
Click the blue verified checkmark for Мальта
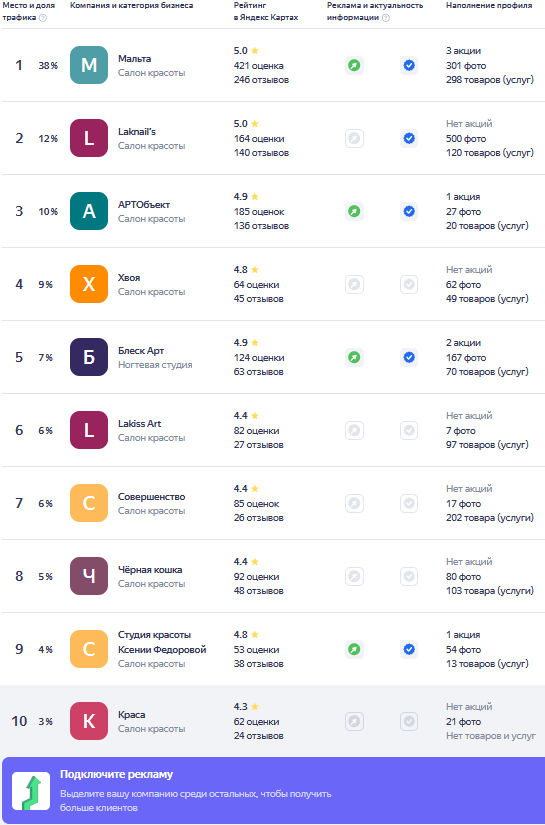[x=409, y=65]
